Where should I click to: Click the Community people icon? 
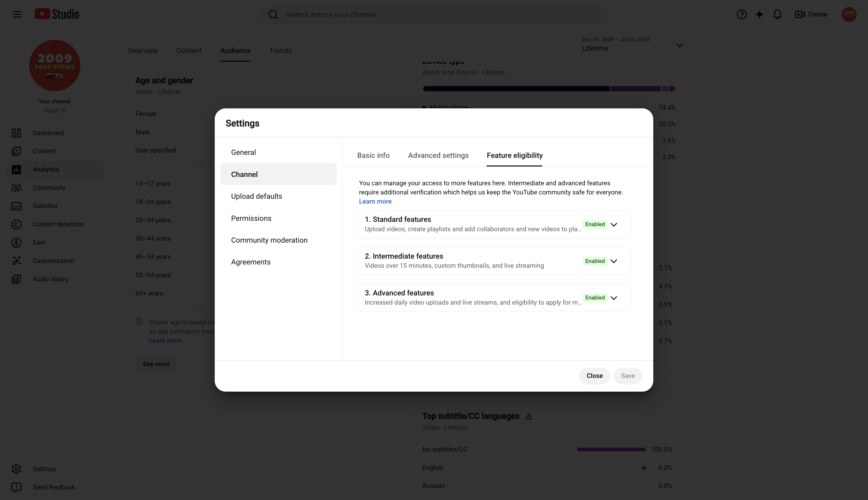(16, 188)
